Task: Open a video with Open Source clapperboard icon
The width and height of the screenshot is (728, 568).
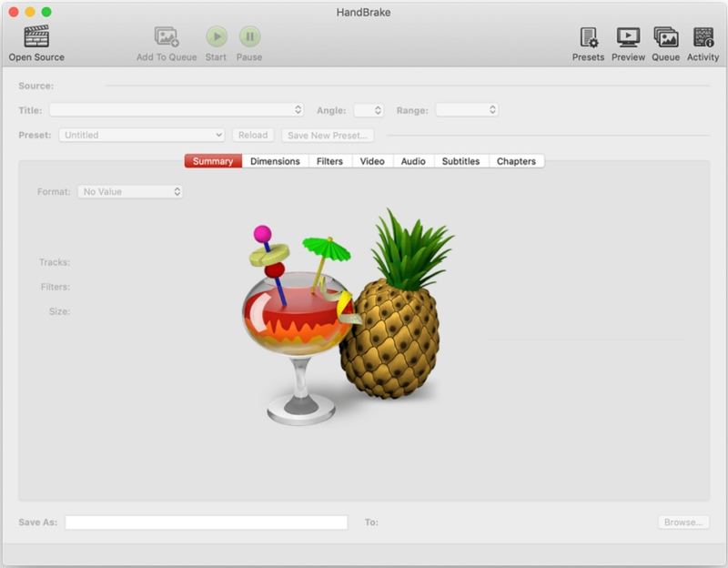Action: [36, 36]
